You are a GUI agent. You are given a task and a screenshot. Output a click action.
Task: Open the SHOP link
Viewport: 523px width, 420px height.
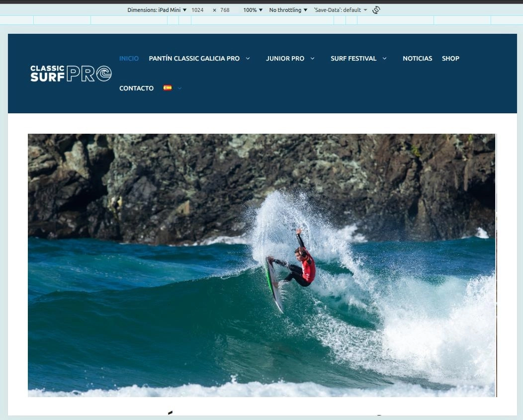tap(450, 59)
